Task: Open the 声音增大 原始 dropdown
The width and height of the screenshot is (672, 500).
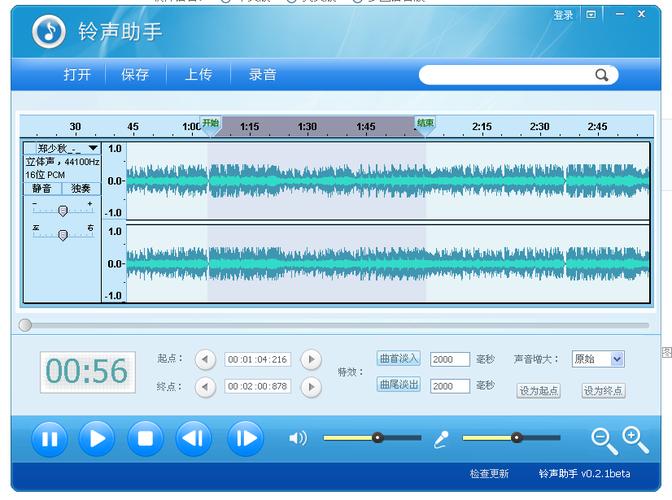Action: coord(598,359)
